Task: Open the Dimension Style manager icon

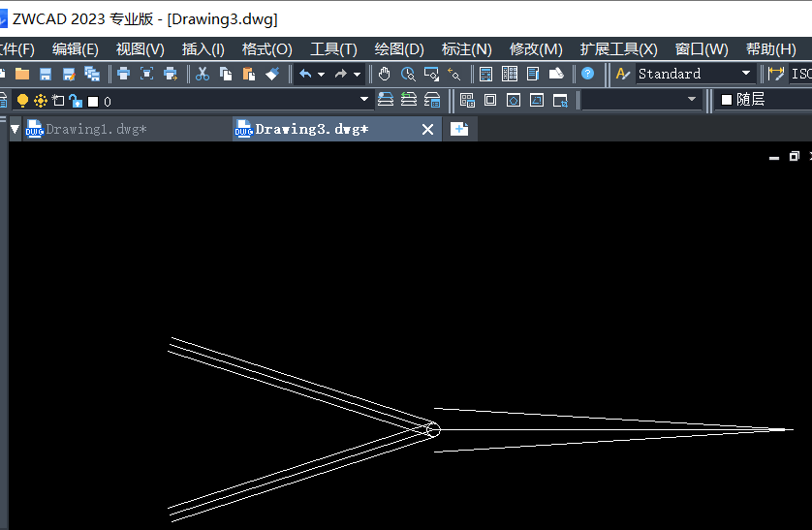Action: 776,74
